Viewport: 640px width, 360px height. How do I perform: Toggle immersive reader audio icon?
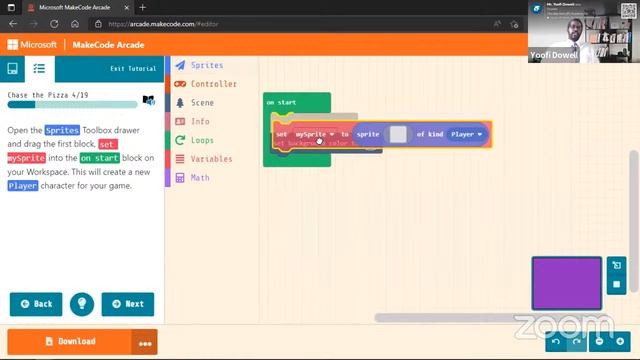tap(149, 100)
